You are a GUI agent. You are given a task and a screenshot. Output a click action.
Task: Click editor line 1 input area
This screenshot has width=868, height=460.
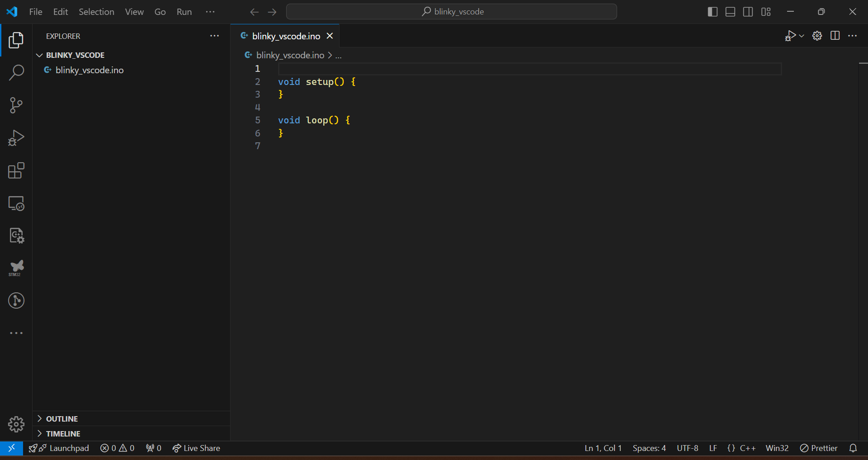tap(530, 69)
